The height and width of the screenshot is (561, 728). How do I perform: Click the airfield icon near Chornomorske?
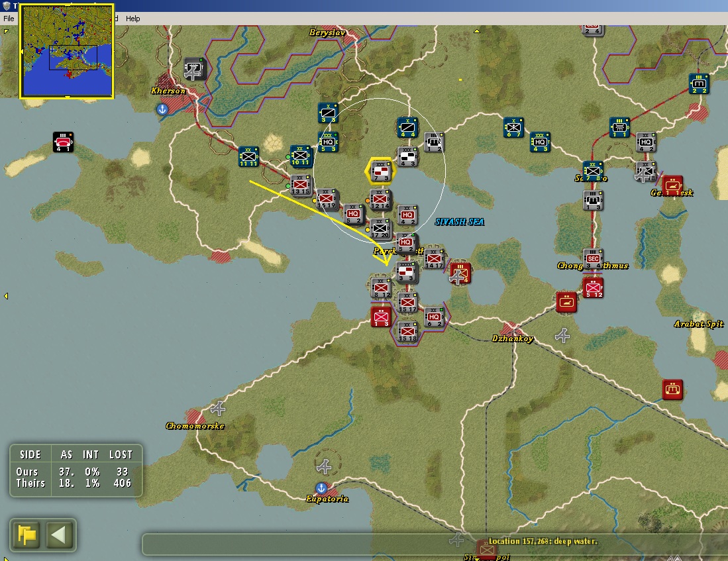218,408
